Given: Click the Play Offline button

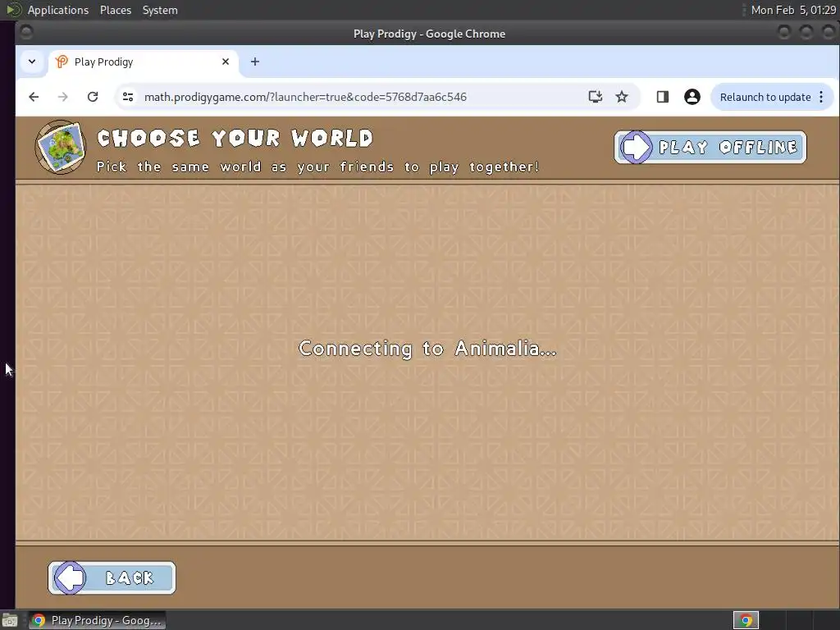Looking at the screenshot, I should pyautogui.click(x=710, y=148).
